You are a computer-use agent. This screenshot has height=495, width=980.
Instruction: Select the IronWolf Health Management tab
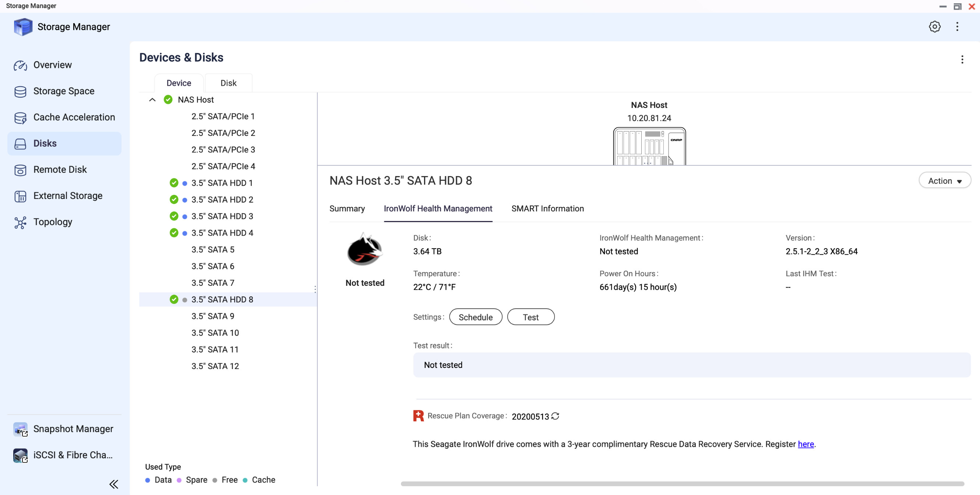[438, 208]
